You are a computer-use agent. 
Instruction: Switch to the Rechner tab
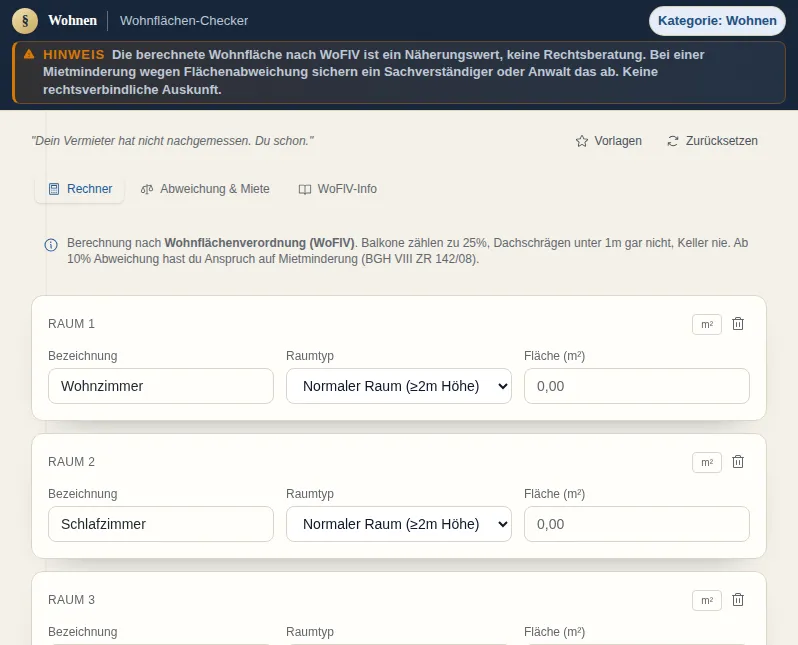[x=79, y=189]
